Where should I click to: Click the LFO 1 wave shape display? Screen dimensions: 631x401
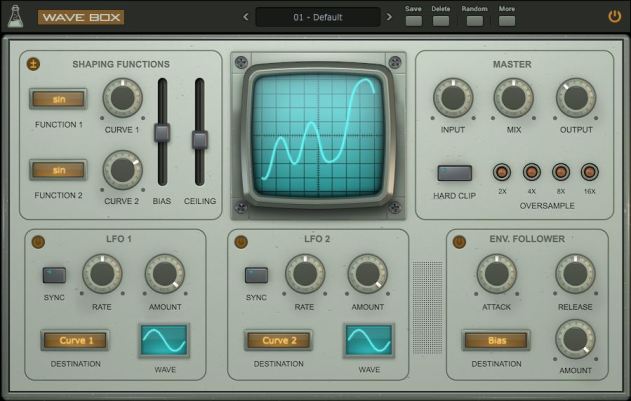tap(162, 341)
